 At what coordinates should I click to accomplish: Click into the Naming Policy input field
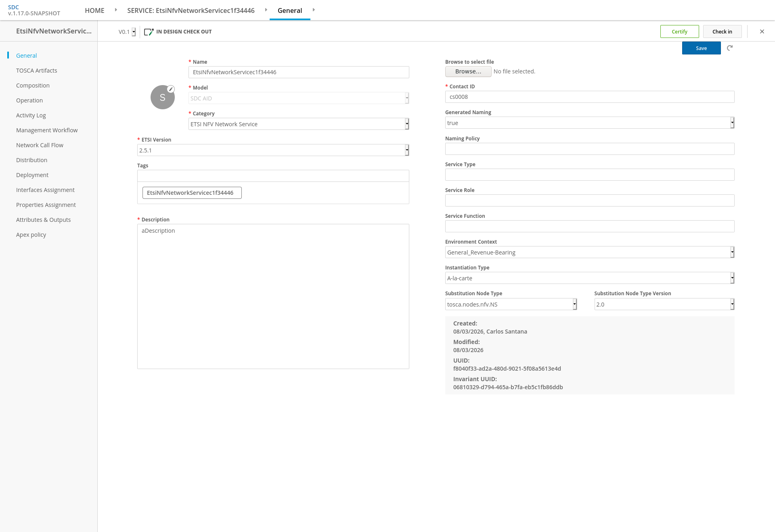(590, 149)
